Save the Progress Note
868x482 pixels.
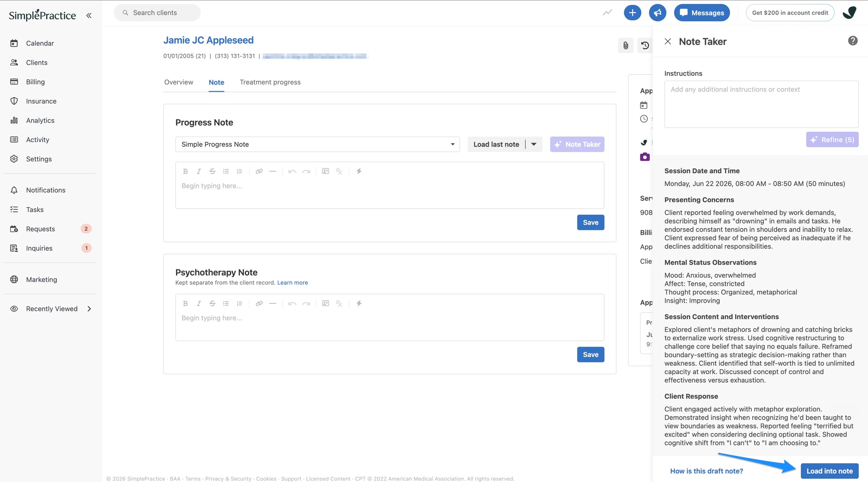(x=590, y=222)
